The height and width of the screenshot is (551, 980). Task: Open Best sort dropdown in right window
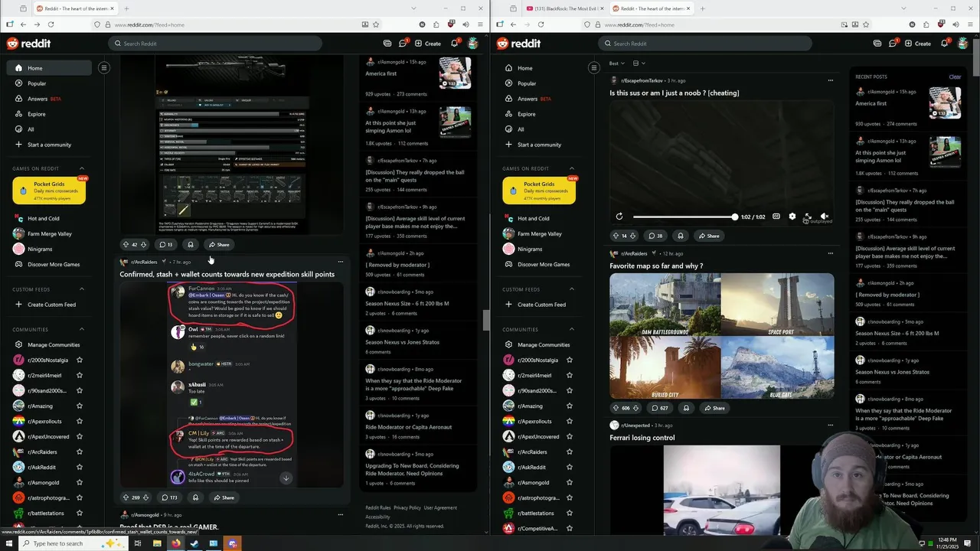[616, 64]
